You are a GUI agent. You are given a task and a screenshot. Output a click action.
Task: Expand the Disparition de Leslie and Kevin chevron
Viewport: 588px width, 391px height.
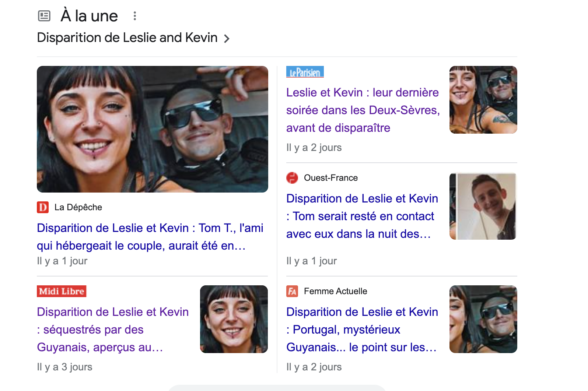coord(227,38)
